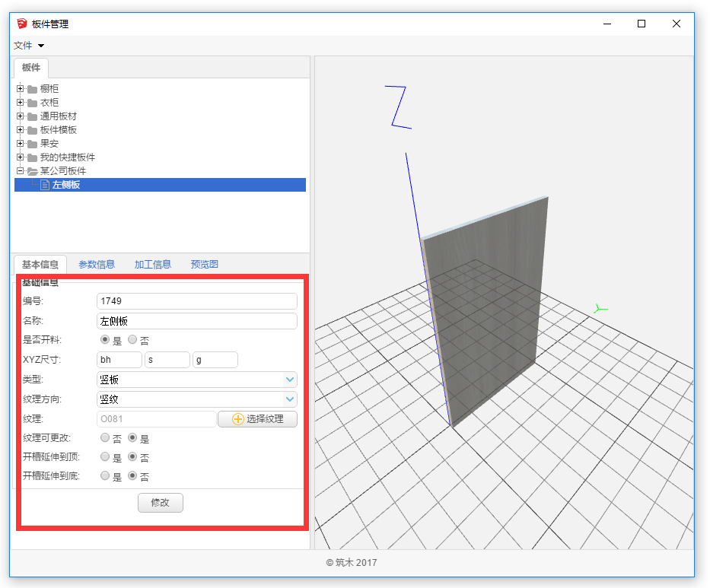Switch to the 参数信息 tab
Image resolution: width=710 pixels, height=588 pixels.
point(97,265)
